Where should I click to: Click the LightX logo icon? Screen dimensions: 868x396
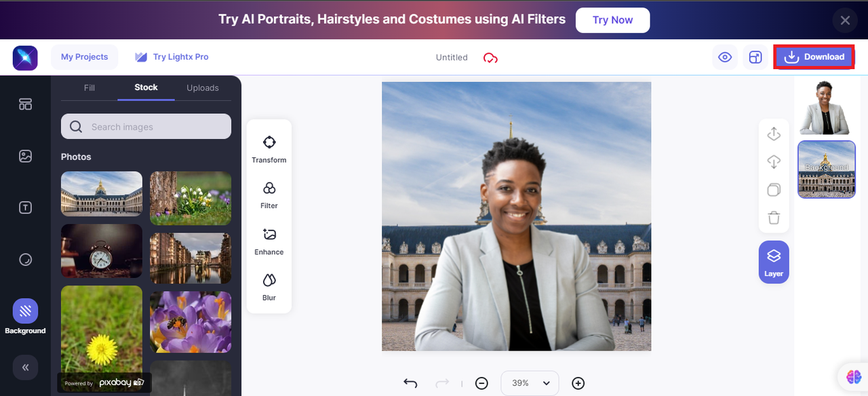25,58
